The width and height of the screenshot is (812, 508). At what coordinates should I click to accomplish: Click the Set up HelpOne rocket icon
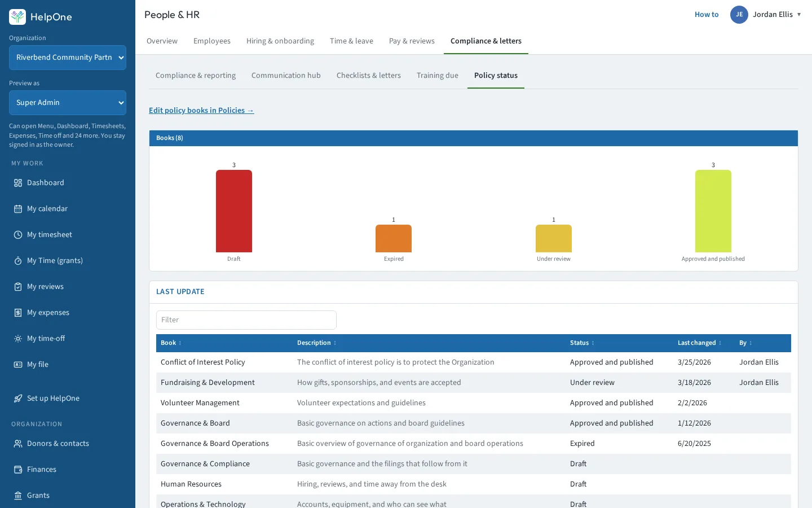pyautogui.click(x=18, y=398)
